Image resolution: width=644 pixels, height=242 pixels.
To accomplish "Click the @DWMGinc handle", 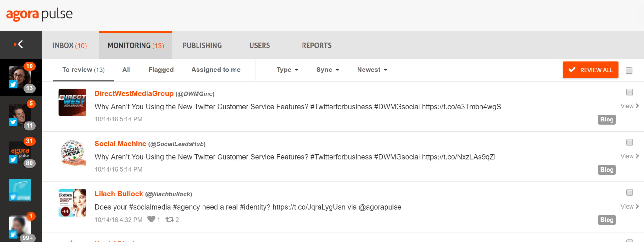I will [x=195, y=94].
